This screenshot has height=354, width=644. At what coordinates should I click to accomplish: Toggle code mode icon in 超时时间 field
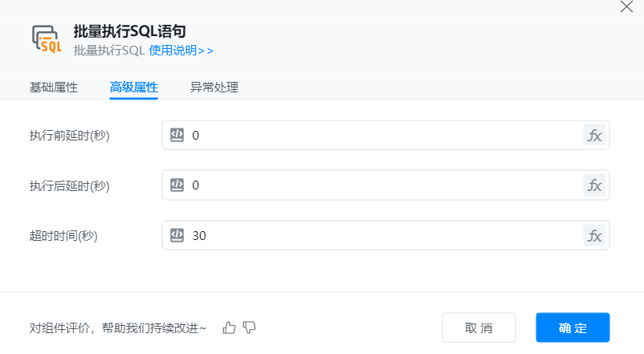click(177, 235)
